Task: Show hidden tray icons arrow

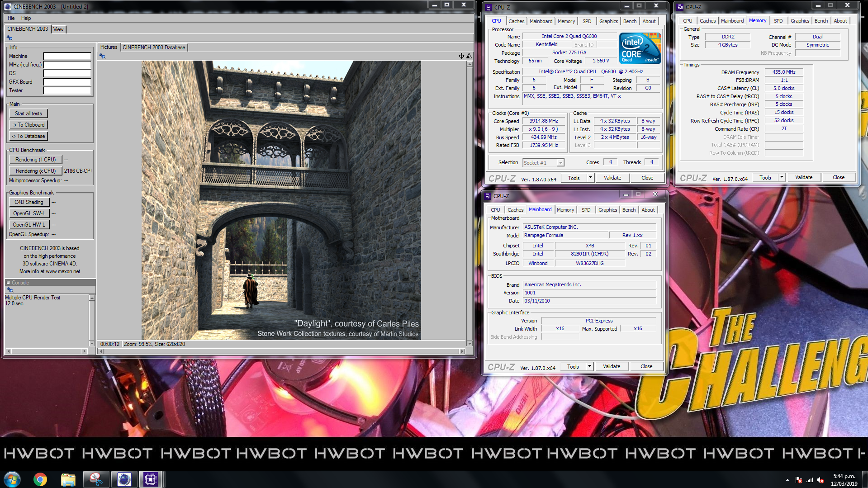Action: (787, 480)
